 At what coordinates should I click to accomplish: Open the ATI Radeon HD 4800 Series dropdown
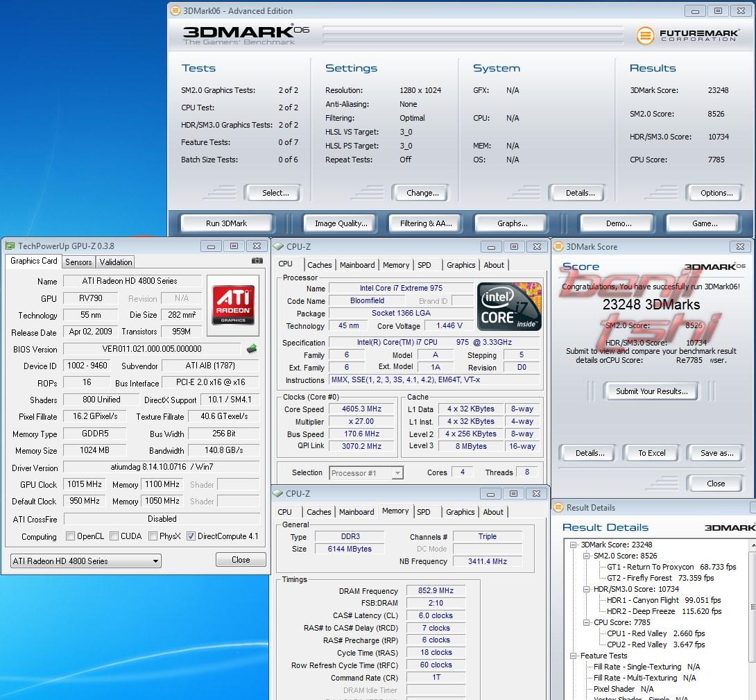pos(86,561)
